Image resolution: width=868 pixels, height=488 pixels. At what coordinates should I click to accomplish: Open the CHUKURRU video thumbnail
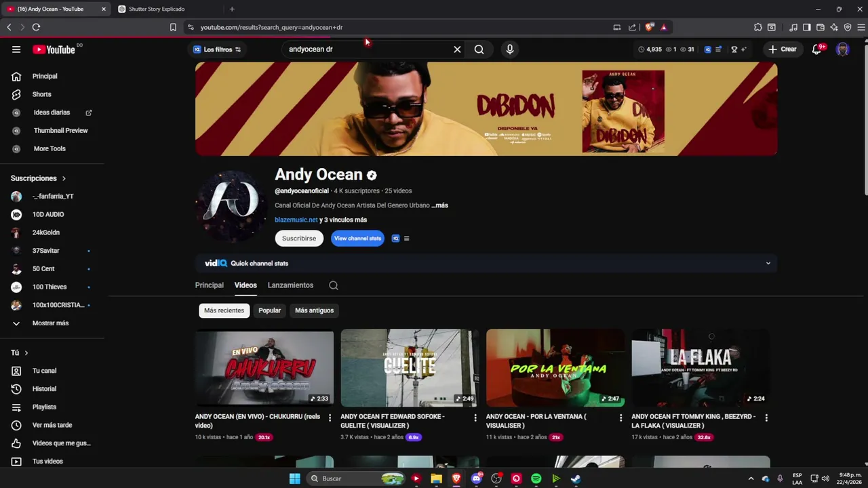tap(264, 368)
